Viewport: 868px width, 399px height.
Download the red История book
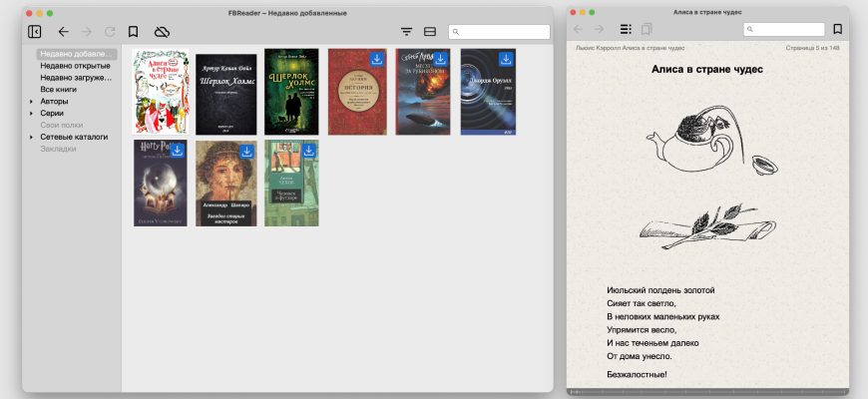point(376,59)
